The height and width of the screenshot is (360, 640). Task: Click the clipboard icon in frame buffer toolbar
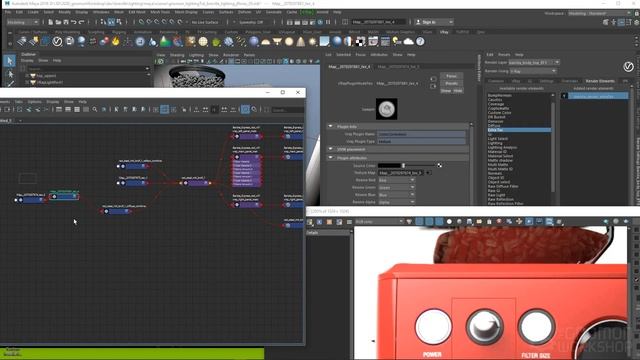coord(489,222)
